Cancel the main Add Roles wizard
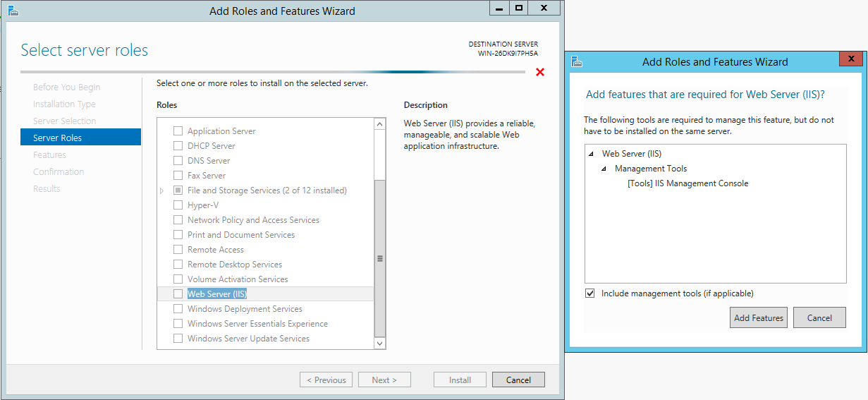The image size is (868, 400). (x=518, y=380)
